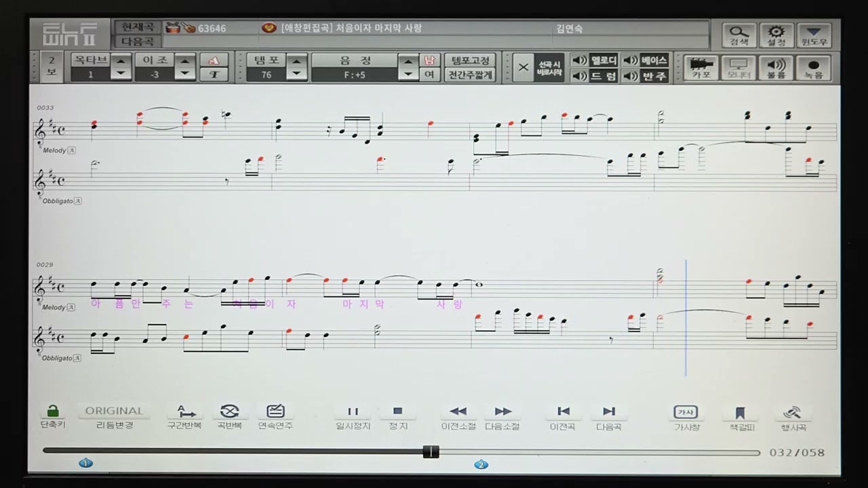Toggle the 단축키 shortcut lock
Viewport: 868px width, 488px height.
52,416
